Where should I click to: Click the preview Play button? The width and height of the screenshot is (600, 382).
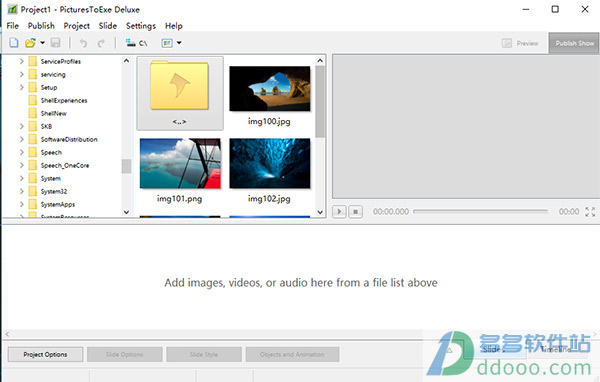[339, 211]
